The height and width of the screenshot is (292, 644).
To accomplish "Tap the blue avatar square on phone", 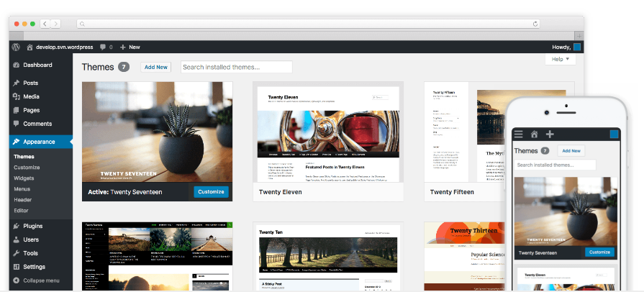I will [614, 134].
